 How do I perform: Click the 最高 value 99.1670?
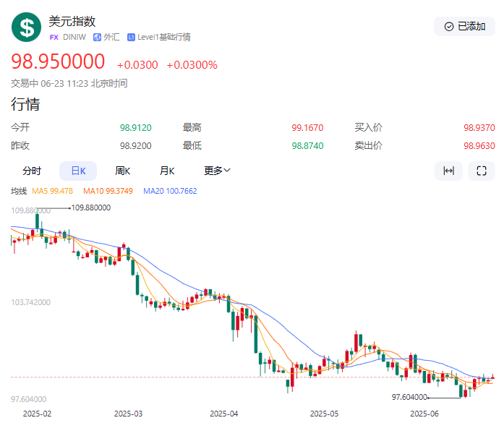click(307, 128)
